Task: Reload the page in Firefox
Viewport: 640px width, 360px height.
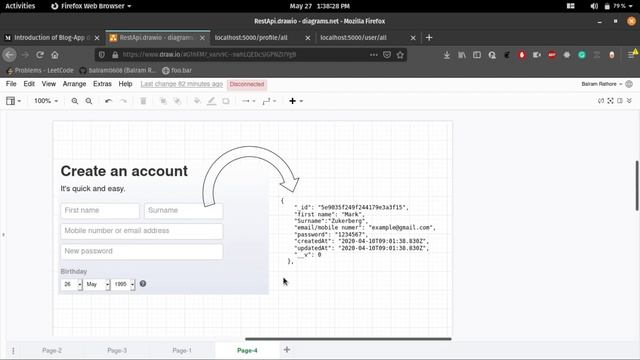Action: (40, 55)
